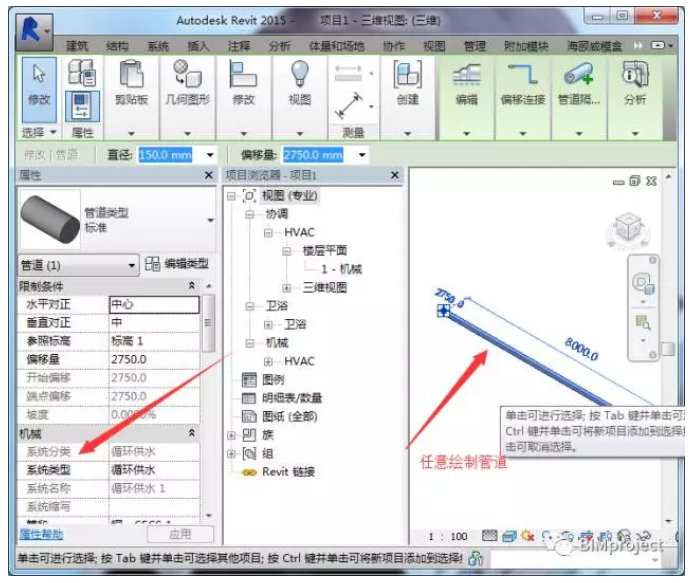The image size is (695, 583).
Task: Collapse the 机械 property group
Action: click(191, 433)
